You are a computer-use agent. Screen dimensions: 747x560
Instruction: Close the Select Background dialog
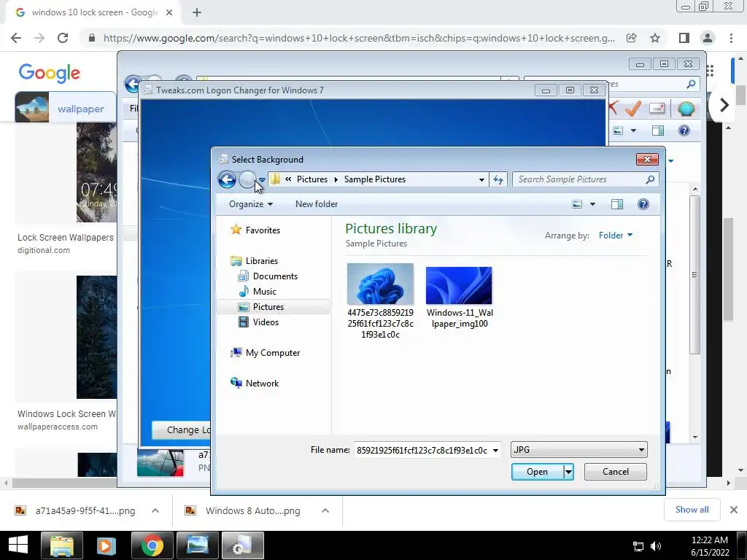coord(647,159)
